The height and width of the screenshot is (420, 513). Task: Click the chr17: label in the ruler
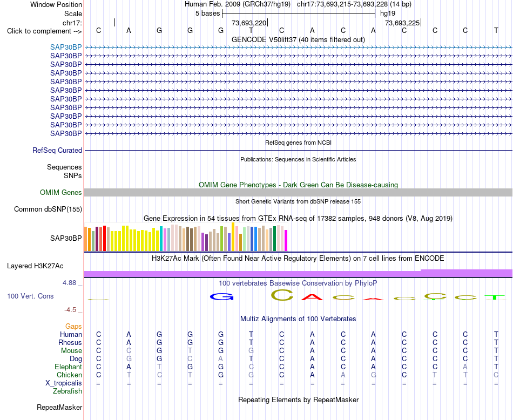coord(72,23)
